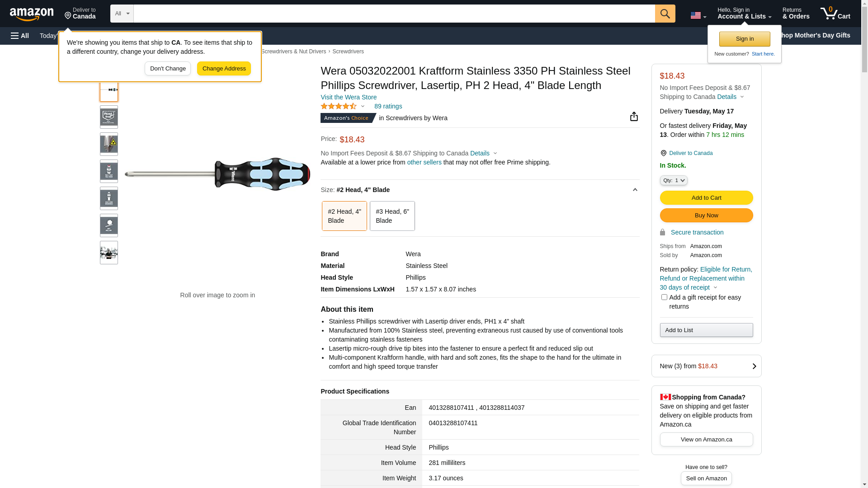Click the Screwdrivers breadcrumb
The width and height of the screenshot is (868, 488).
[x=348, y=52]
